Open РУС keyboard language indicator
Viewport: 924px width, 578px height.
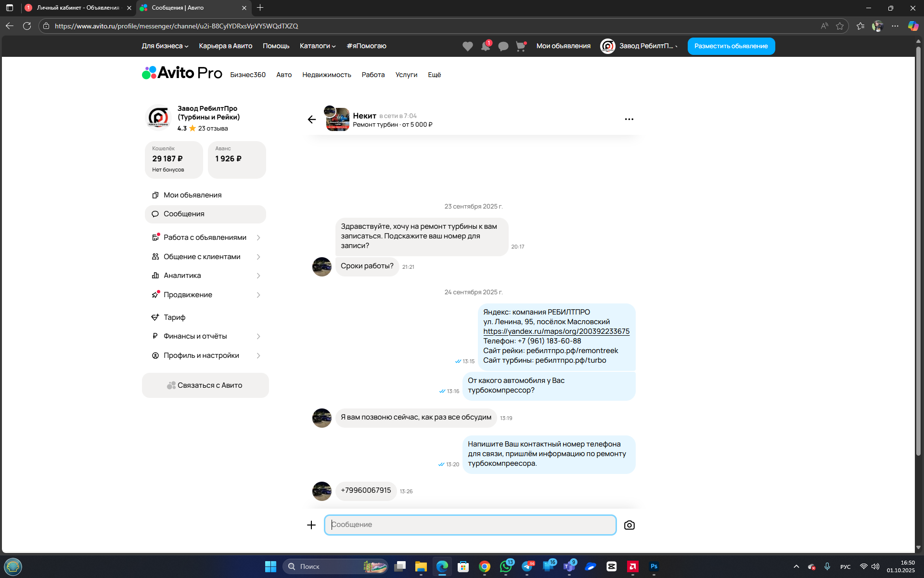(846, 567)
